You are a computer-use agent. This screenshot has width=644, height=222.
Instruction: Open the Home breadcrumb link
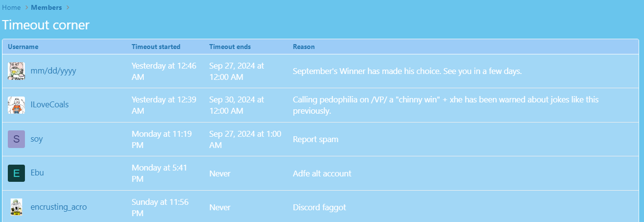(11, 7)
